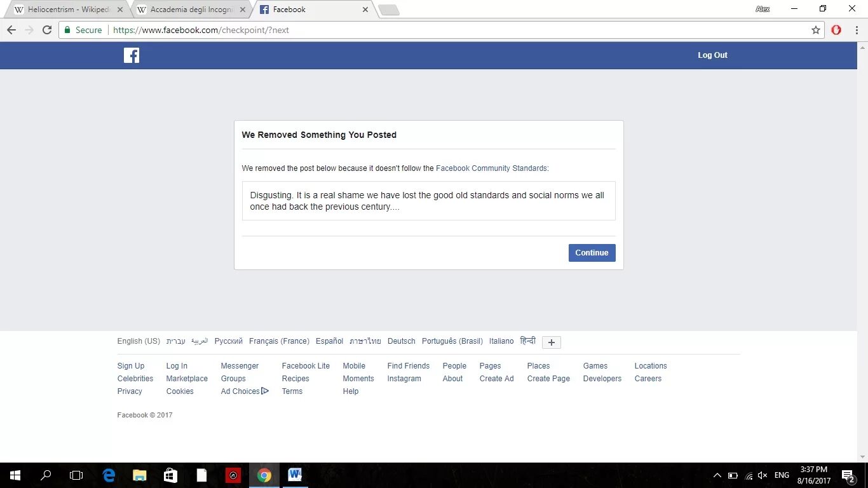
Task: Click the green secure padlock icon
Action: pyautogui.click(x=67, y=30)
